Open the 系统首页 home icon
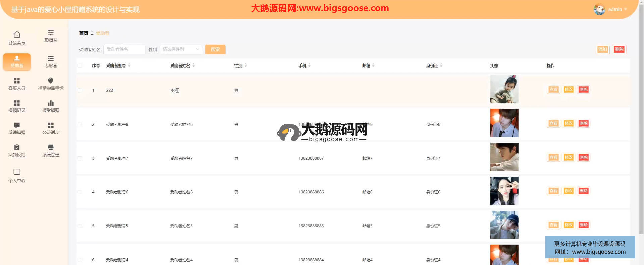This screenshot has width=644, height=265. [17, 35]
